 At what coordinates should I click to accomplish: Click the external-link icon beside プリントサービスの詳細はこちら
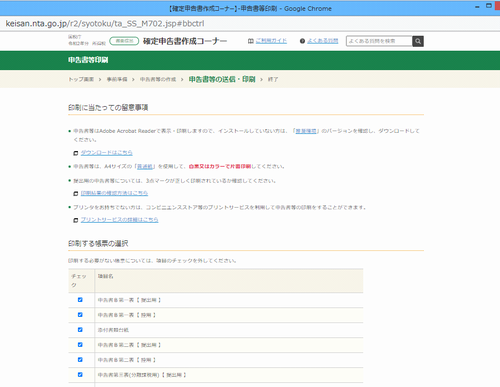click(x=76, y=220)
